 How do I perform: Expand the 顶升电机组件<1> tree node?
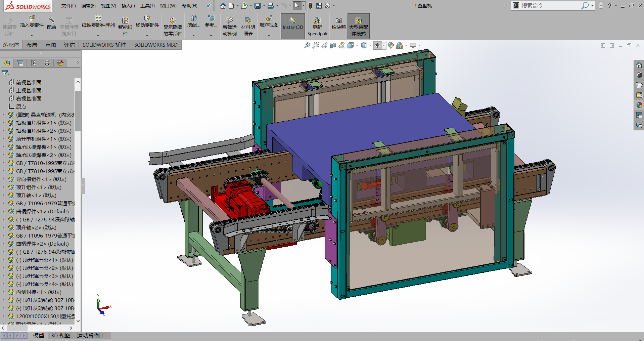(x=3, y=139)
